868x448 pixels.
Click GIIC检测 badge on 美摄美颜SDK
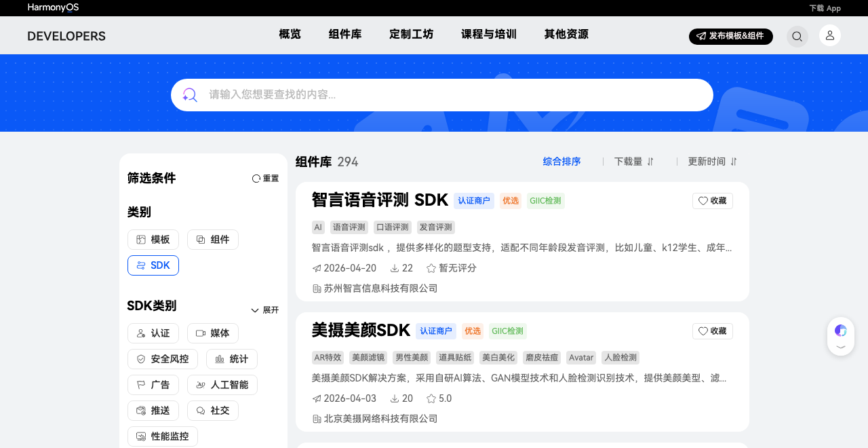pyautogui.click(x=508, y=331)
